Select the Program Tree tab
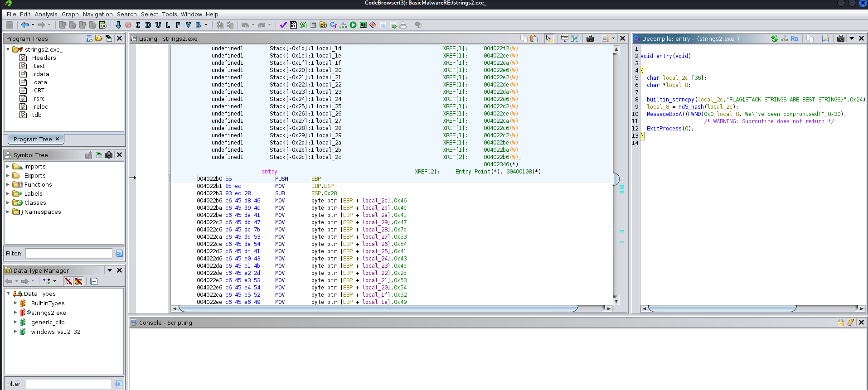The height and width of the screenshot is (390, 868). [33, 139]
